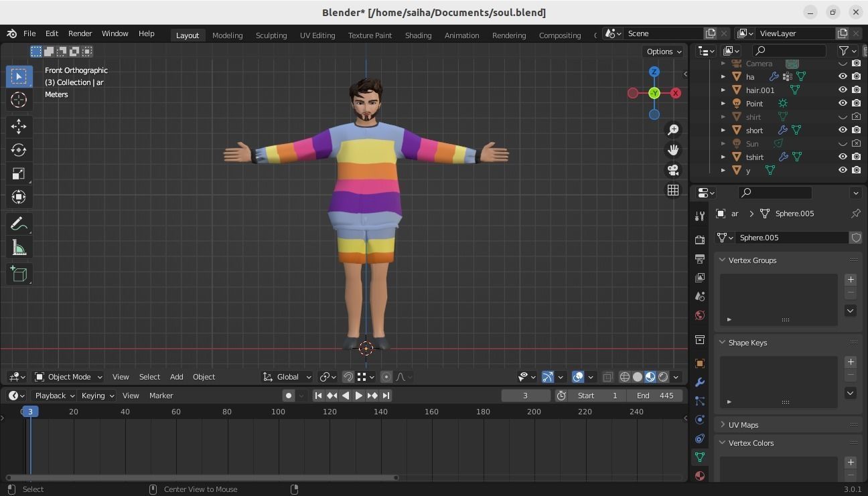This screenshot has width=868, height=496.
Task: Toggle X-ray mode in viewport header
Action: pos(607,377)
